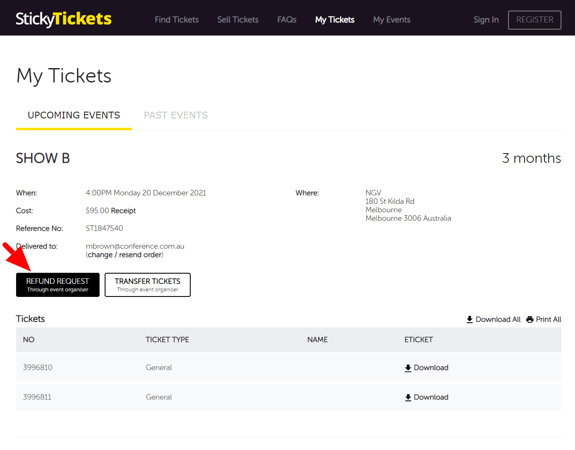Click the 180 St Kilda Rd address line
575x450 pixels.
coord(390,201)
